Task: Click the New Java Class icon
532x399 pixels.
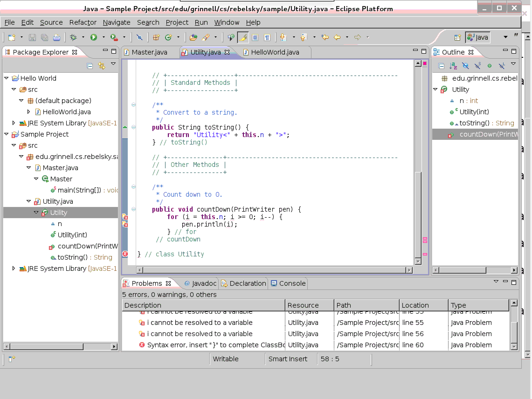Action: pyautogui.click(x=168, y=37)
